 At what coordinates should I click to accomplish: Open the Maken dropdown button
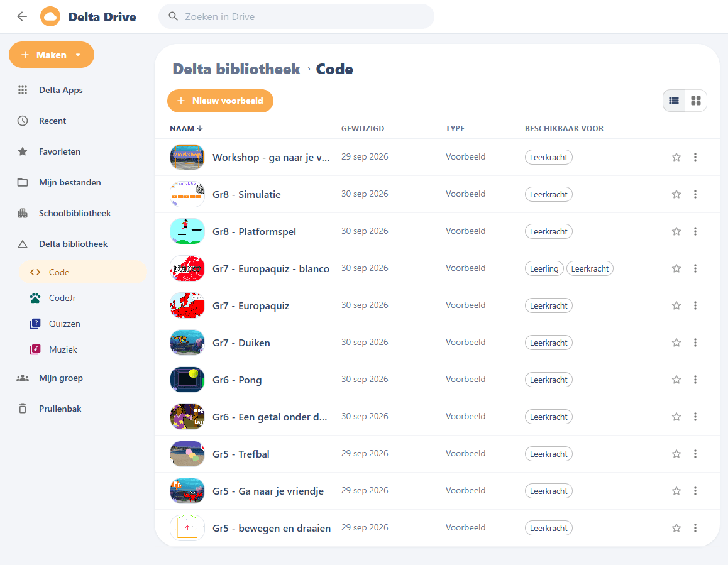click(x=52, y=55)
